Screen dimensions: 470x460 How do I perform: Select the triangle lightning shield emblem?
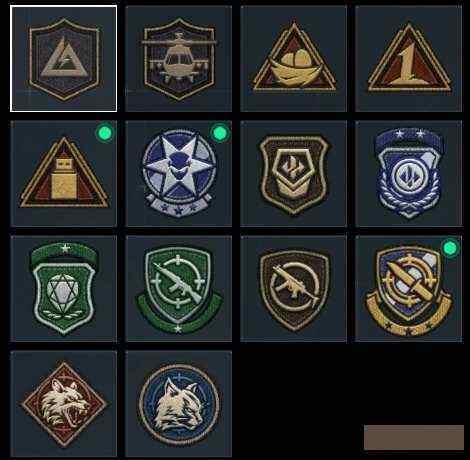click(64, 59)
